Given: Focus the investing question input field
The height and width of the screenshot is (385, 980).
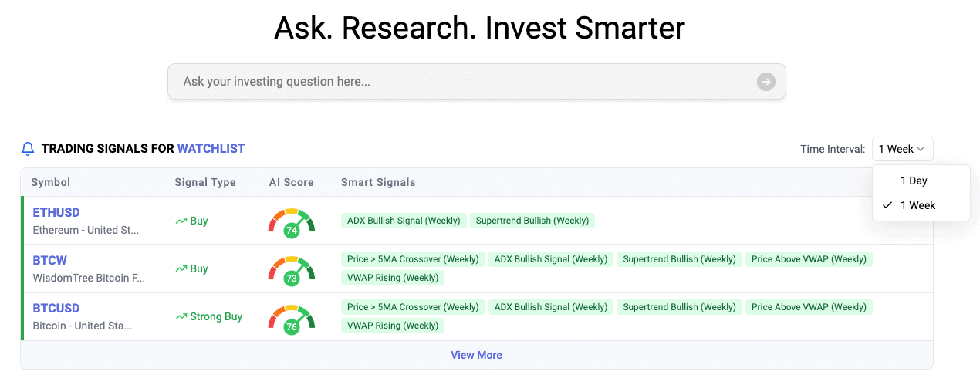Looking at the screenshot, I should coord(463,82).
